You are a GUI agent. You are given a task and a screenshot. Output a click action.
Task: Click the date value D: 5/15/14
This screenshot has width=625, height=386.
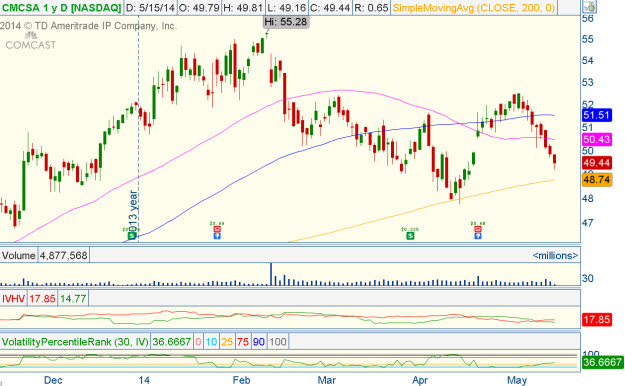point(150,7)
